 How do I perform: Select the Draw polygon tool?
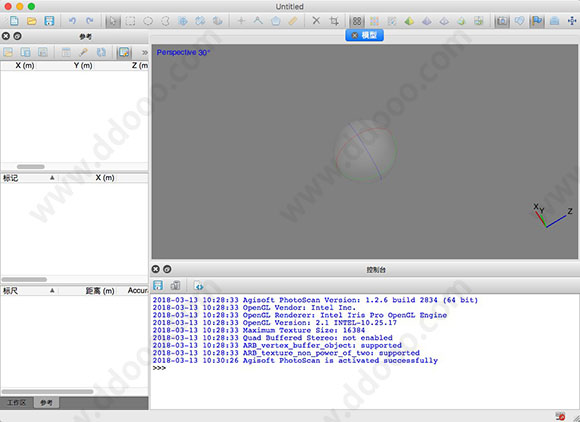pos(276,21)
